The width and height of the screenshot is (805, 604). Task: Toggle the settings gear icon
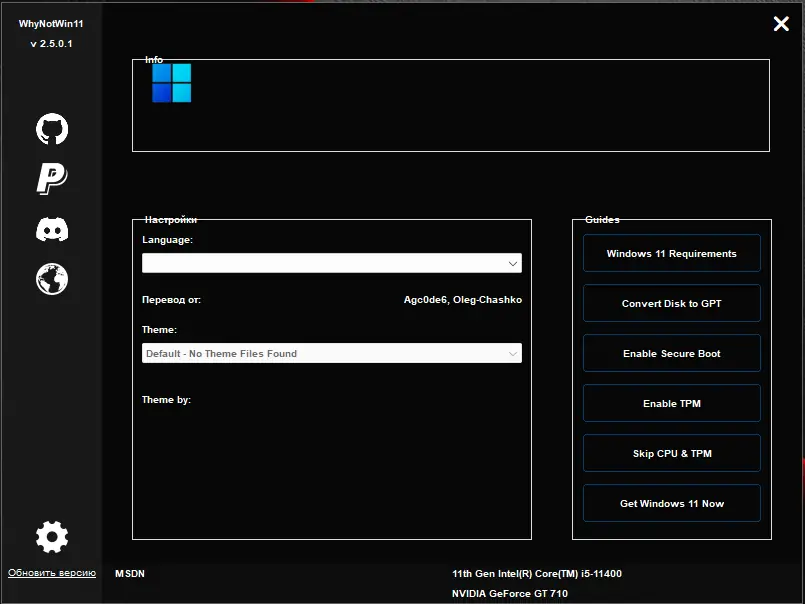52,537
